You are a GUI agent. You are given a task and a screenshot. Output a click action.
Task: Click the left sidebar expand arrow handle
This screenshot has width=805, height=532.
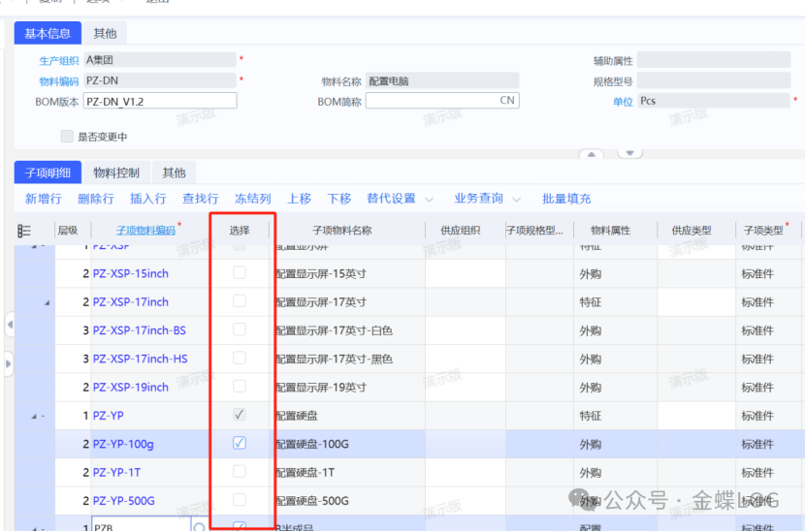(x=9, y=364)
